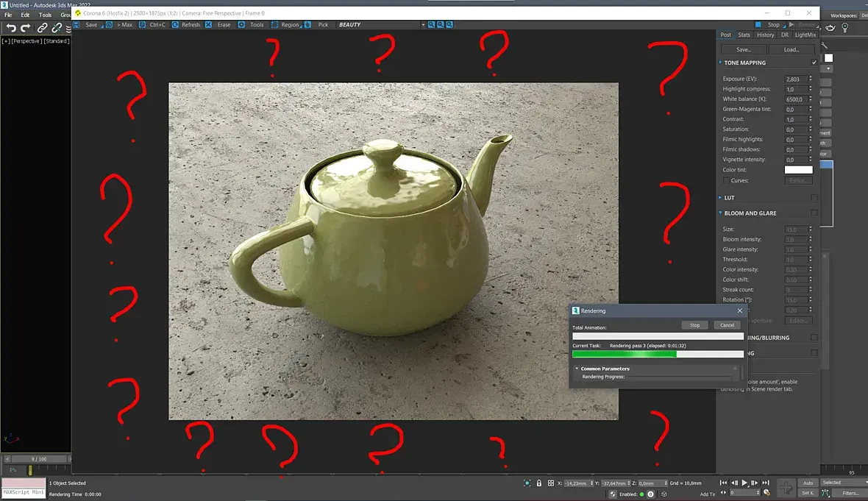Toggle the Auto key button
The image size is (868, 501).
(808, 483)
